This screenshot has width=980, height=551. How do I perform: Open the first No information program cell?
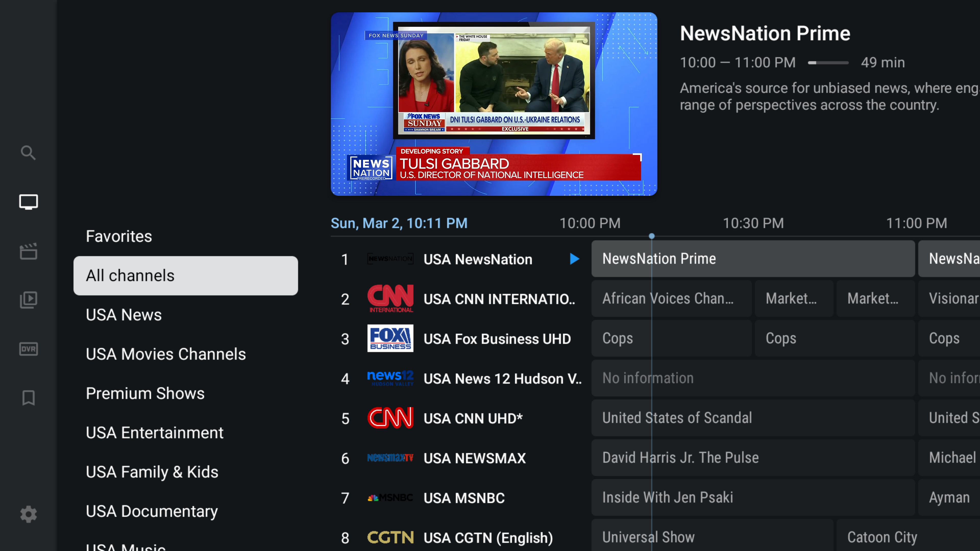coord(753,378)
